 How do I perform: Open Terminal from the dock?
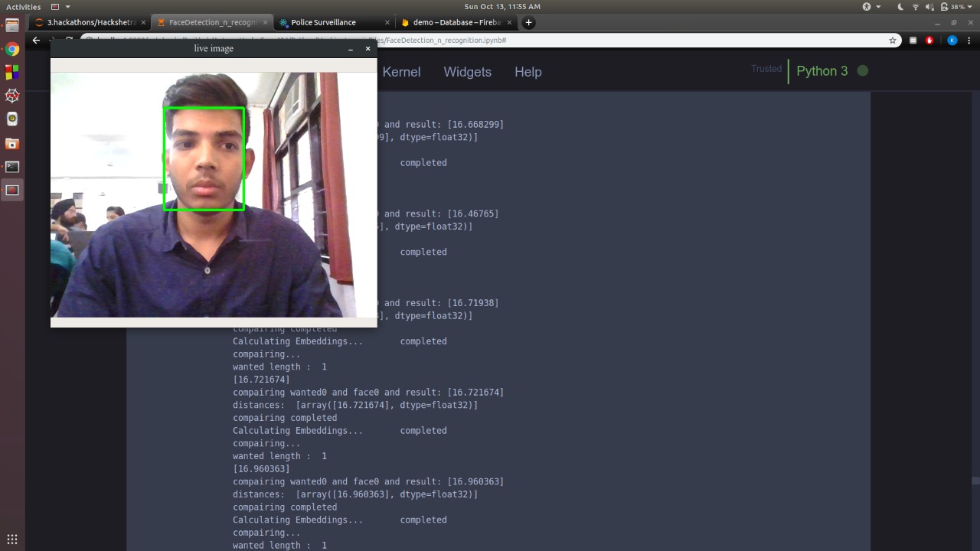pyautogui.click(x=12, y=166)
